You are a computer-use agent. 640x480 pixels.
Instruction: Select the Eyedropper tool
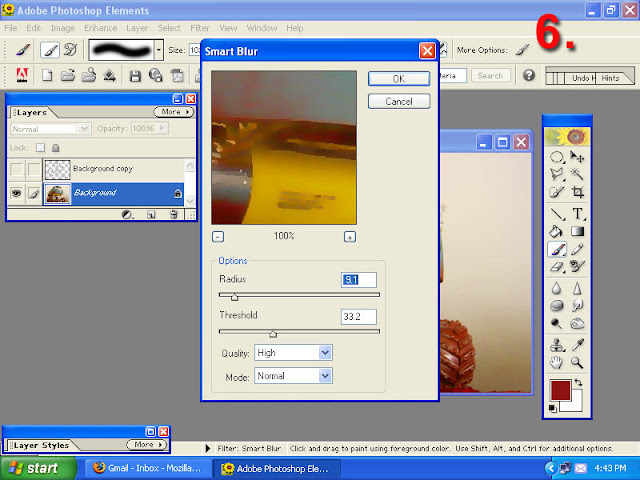[577, 345]
